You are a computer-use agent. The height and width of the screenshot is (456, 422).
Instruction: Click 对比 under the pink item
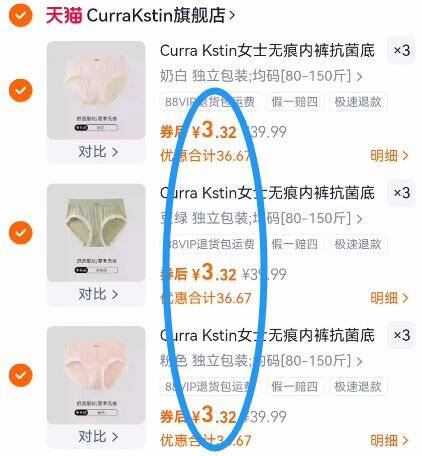point(98,436)
